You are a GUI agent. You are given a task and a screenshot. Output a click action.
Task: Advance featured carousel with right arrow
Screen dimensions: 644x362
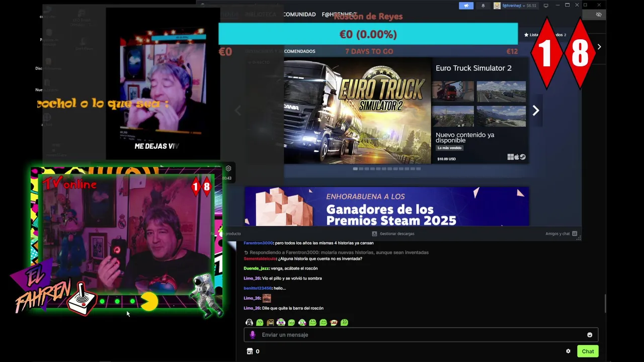tap(536, 111)
